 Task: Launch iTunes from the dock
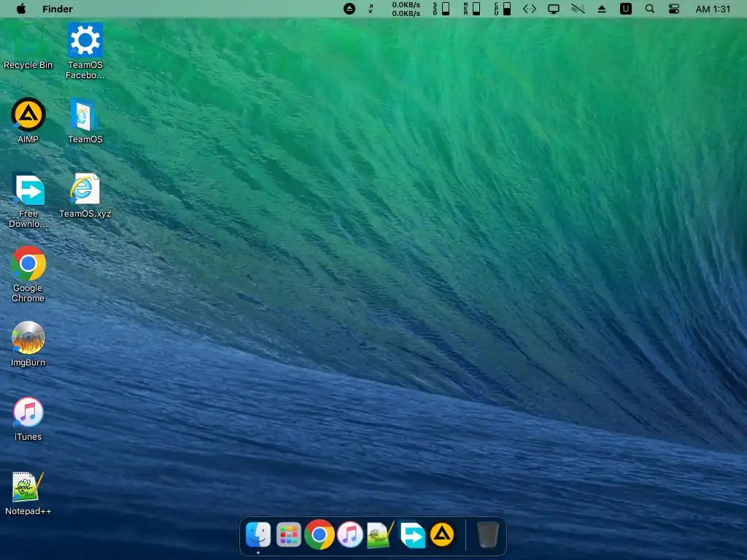(x=350, y=534)
